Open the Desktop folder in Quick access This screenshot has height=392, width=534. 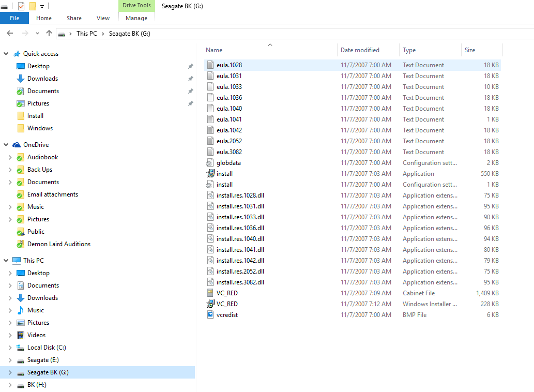38,66
